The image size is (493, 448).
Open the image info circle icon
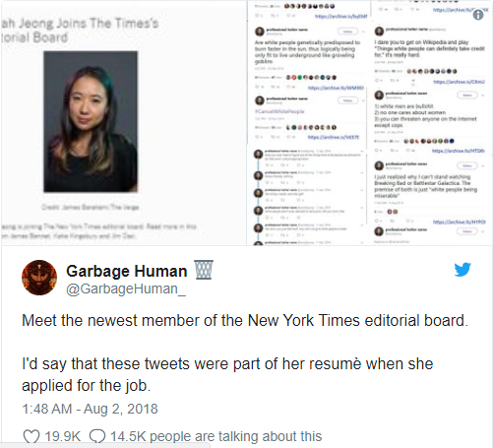coord(478,15)
